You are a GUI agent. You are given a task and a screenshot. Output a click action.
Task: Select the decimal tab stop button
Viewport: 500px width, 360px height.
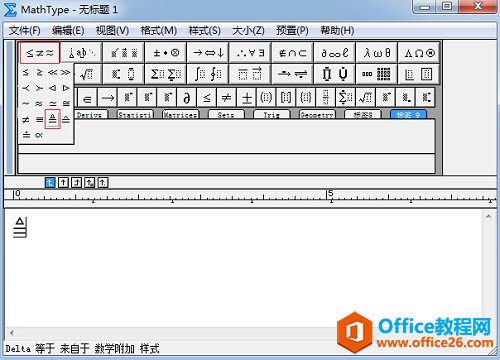pyautogui.click(x=103, y=182)
